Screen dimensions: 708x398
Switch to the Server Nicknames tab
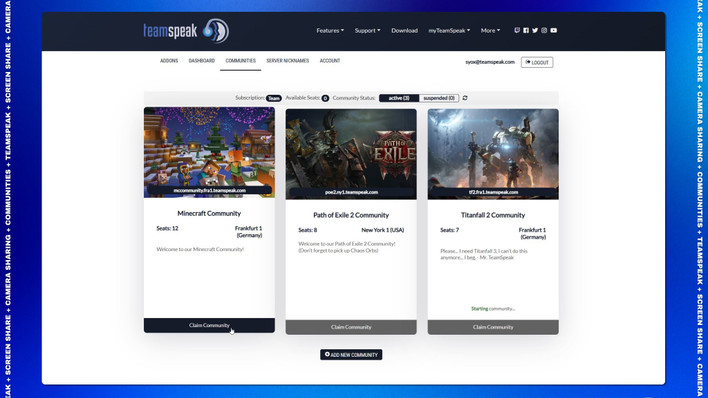(288, 61)
